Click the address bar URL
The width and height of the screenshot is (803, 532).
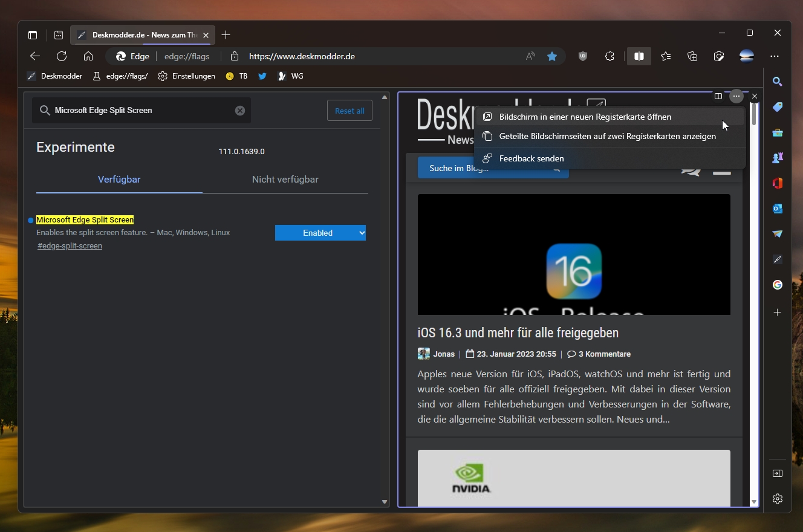point(302,56)
